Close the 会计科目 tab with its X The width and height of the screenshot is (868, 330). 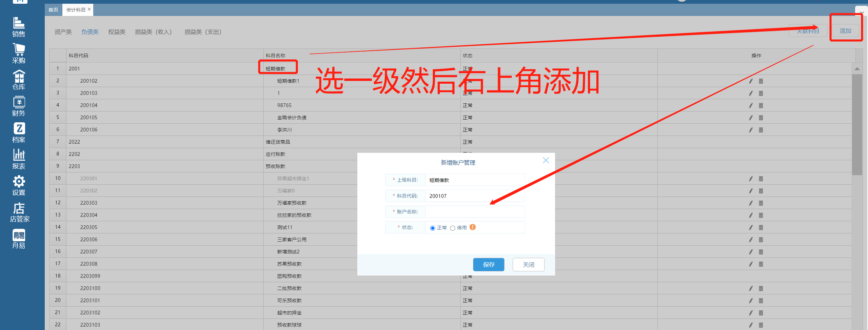point(89,9)
